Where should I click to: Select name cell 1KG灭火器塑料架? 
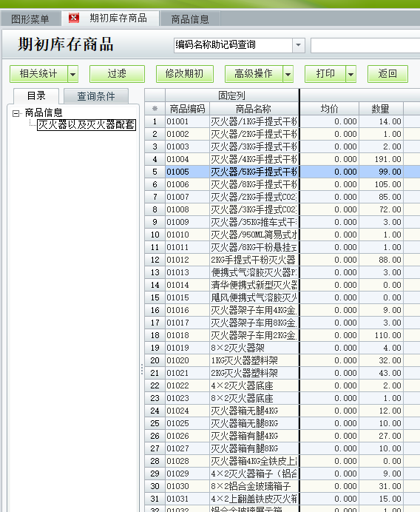tap(254, 360)
